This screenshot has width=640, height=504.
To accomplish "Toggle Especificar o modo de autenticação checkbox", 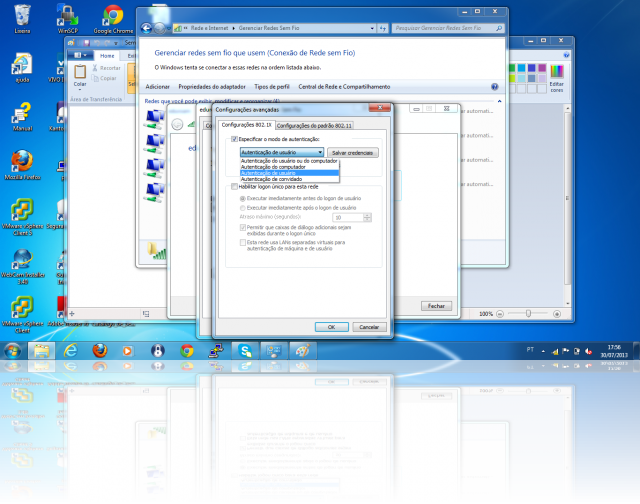I will [x=234, y=139].
